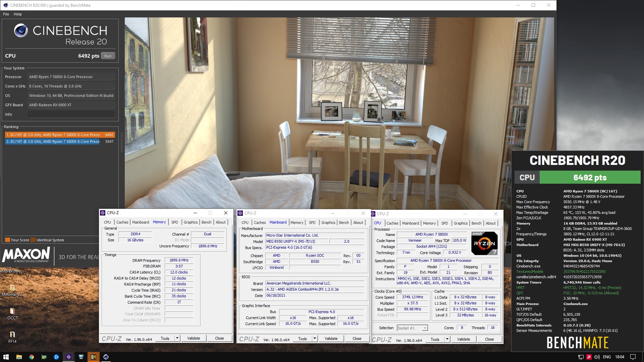The height and width of the screenshot is (362, 644).
Task: Switch to SPD tab in CPU-Z Memory window
Action: tap(175, 222)
